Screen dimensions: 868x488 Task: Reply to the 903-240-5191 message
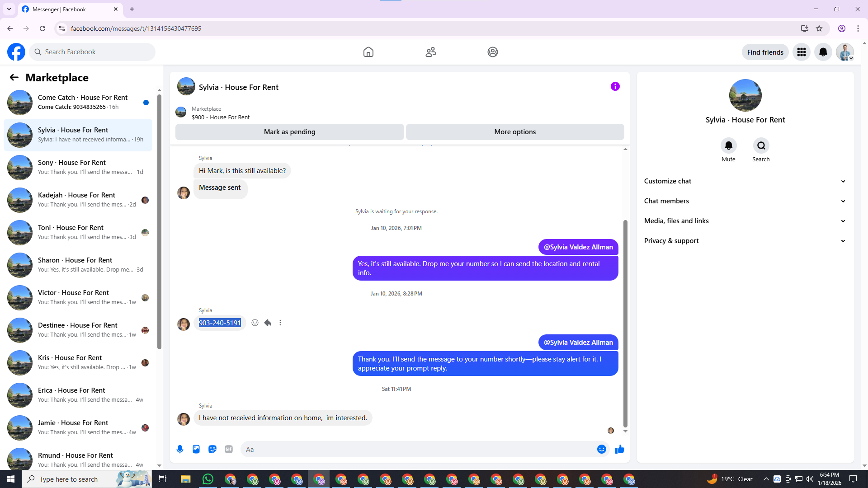268,323
